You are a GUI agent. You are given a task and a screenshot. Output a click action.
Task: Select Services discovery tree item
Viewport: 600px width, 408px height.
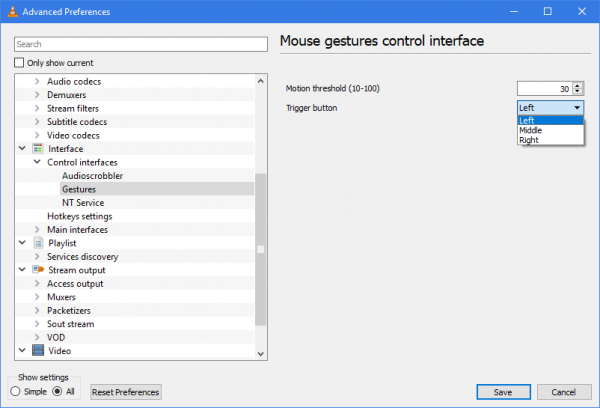[x=83, y=256]
